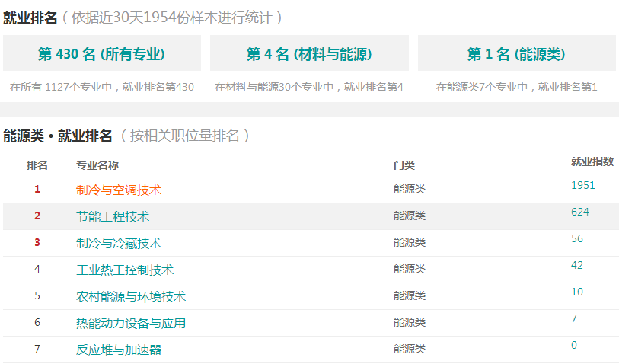This screenshot has width=619, height=364.
Task: Click the 就业指数 column header
Action: [x=592, y=161]
